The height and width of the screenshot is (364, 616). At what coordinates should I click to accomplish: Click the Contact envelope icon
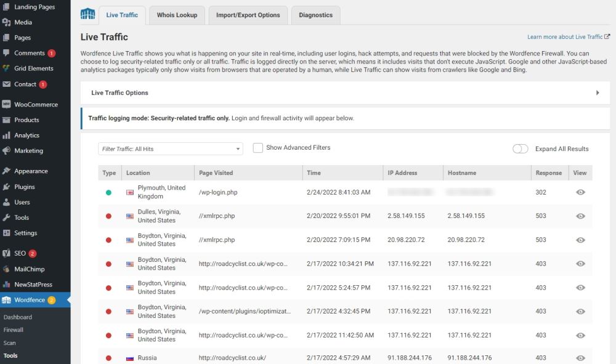6,84
